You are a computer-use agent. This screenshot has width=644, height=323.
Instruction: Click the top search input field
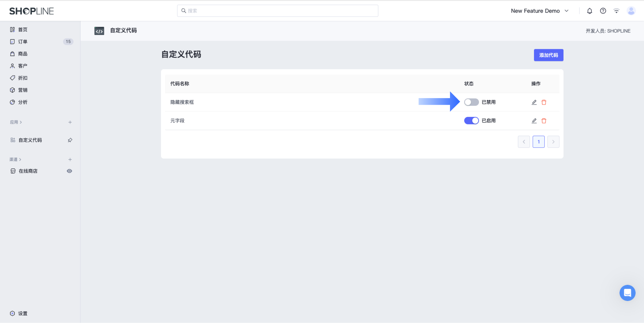pos(277,11)
